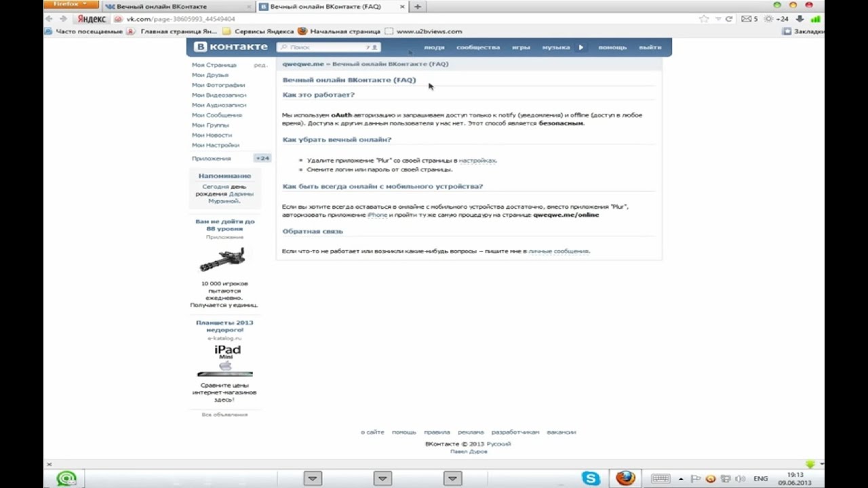The image size is (868, 488).
Task: Follow the iPhone link in the FAQ text
Action: point(378,215)
